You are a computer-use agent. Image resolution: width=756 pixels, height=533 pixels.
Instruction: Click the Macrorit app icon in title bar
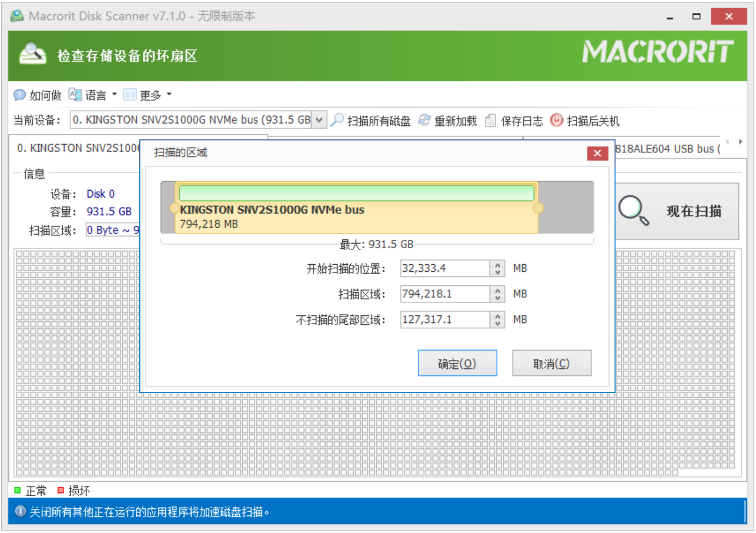[17, 16]
